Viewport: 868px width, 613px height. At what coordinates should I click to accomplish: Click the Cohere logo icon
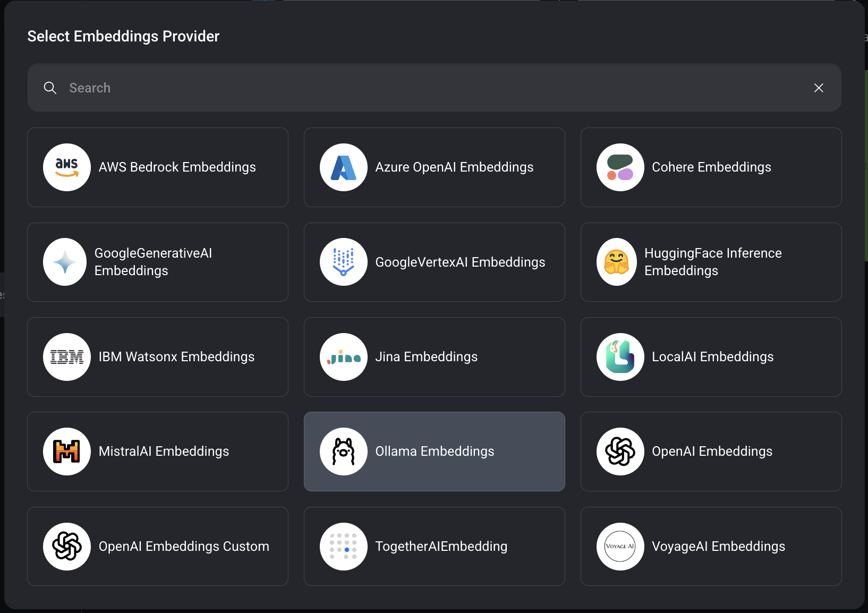pyautogui.click(x=620, y=167)
